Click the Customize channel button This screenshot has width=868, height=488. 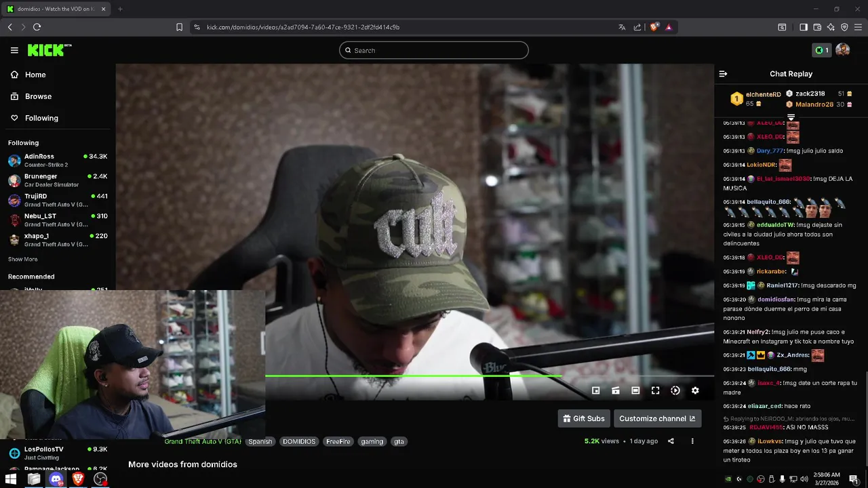click(657, 418)
